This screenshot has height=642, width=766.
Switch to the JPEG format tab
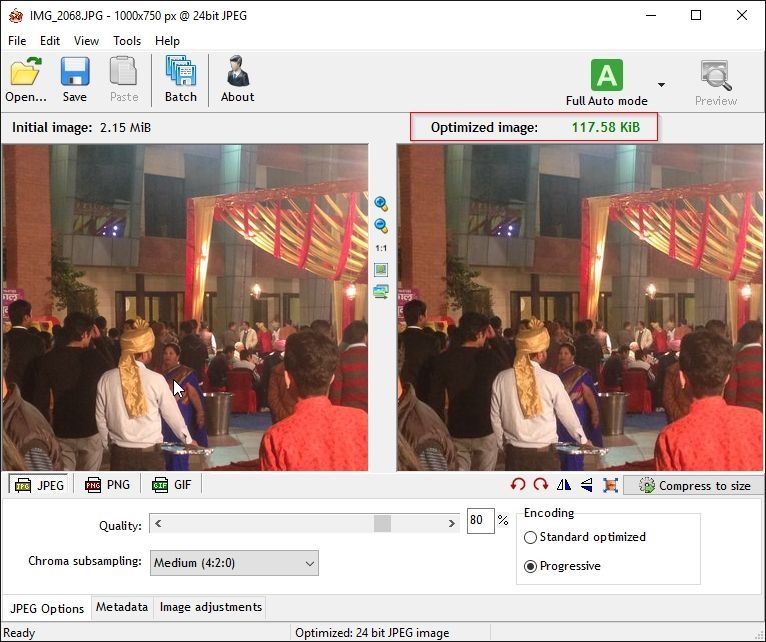pos(40,485)
